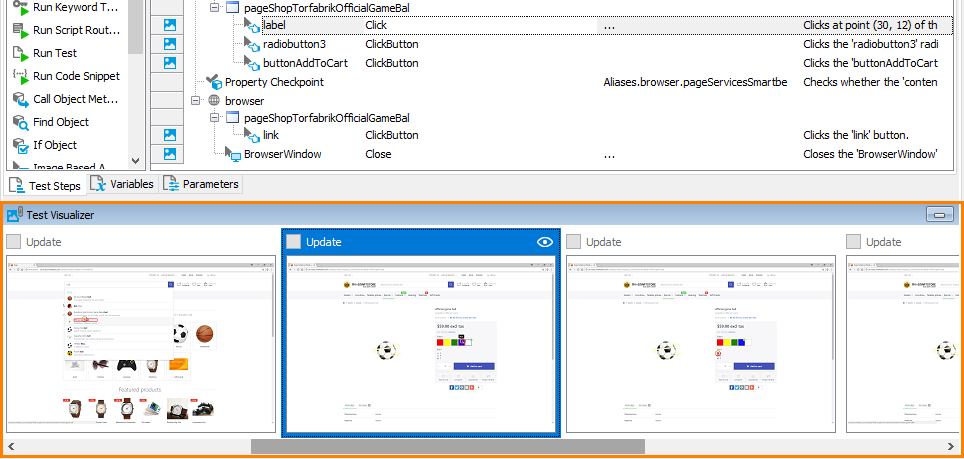Viewport: 964px width, 459px height.
Task: Select the radiobutton3 test step
Action: click(294, 44)
